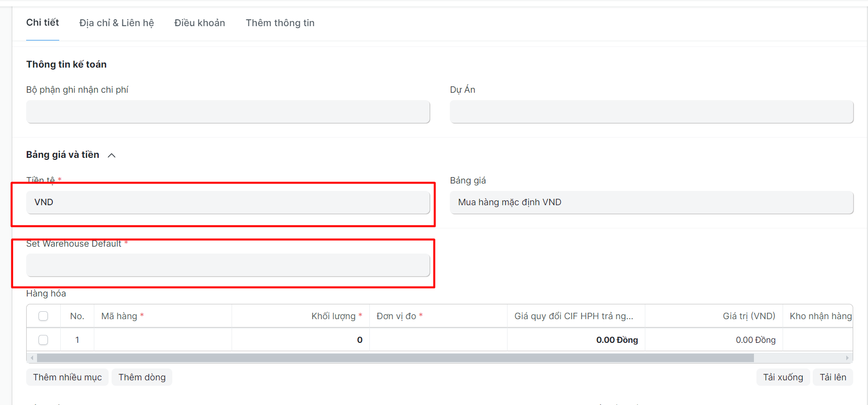The height and width of the screenshot is (405, 868).
Task: Switch to the Địa chỉ & Liên hệ tab
Action: 117,23
